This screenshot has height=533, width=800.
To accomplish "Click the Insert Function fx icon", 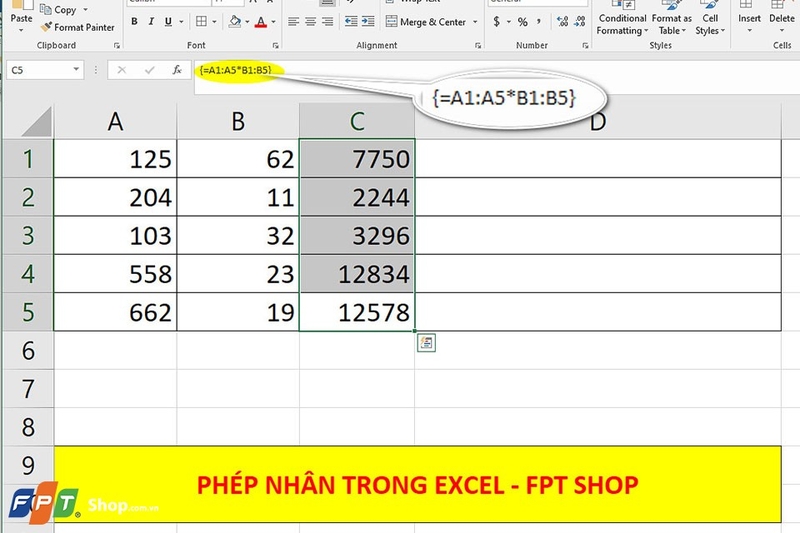I will (177, 70).
